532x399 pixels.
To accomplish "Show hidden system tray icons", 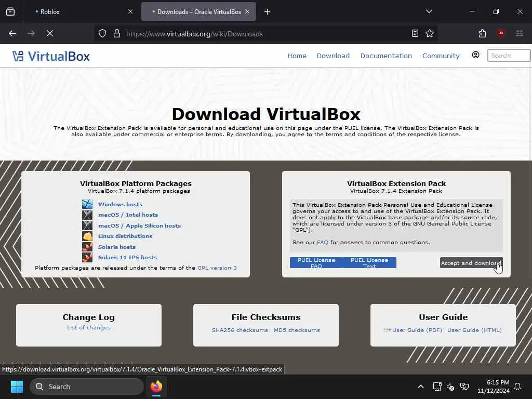I will click(421, 387).
